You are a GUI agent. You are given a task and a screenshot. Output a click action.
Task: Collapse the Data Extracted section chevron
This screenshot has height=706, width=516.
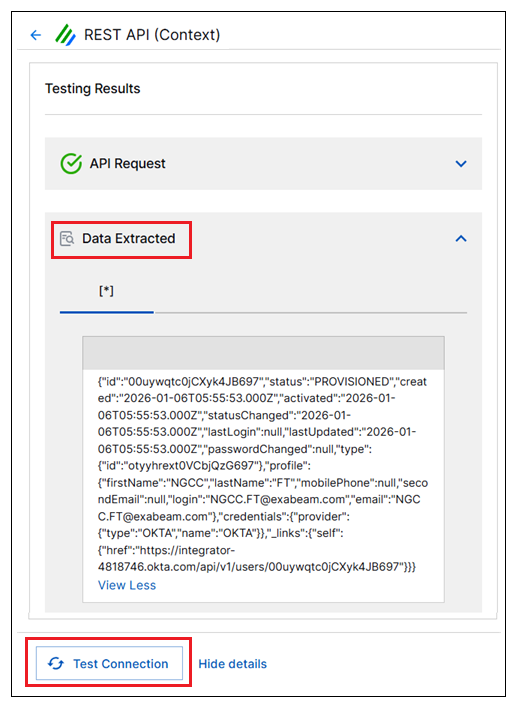tap(461, 239)
